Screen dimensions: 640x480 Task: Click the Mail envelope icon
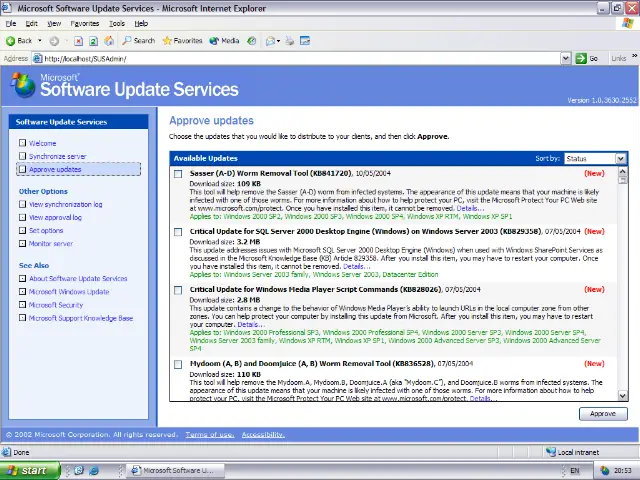(270, 41)
